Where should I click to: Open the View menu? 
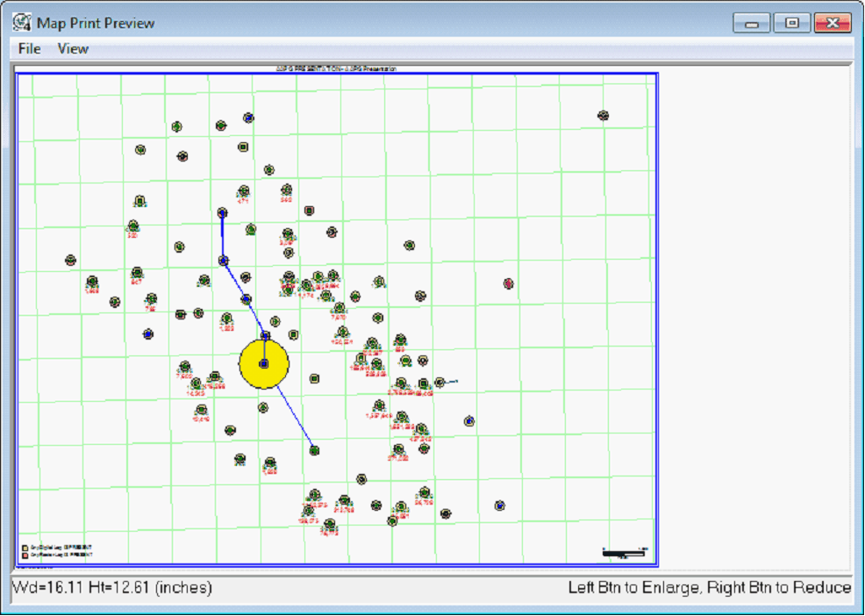click(73, 49)
